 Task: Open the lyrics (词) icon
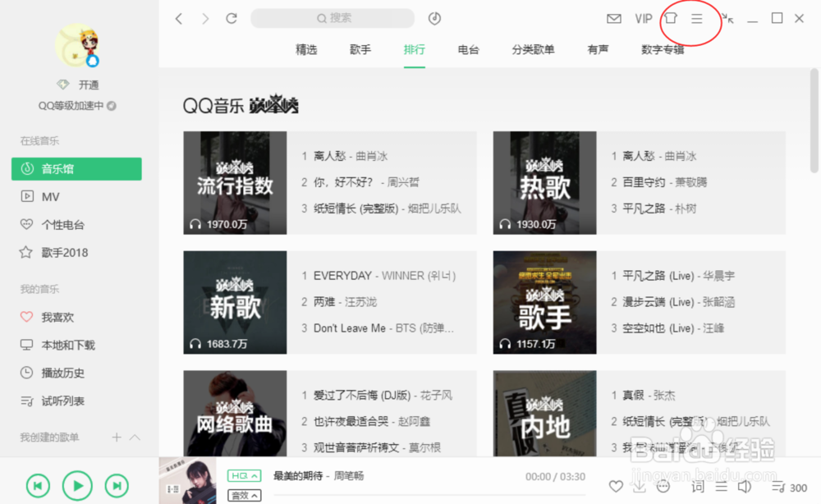coord(697,486)
